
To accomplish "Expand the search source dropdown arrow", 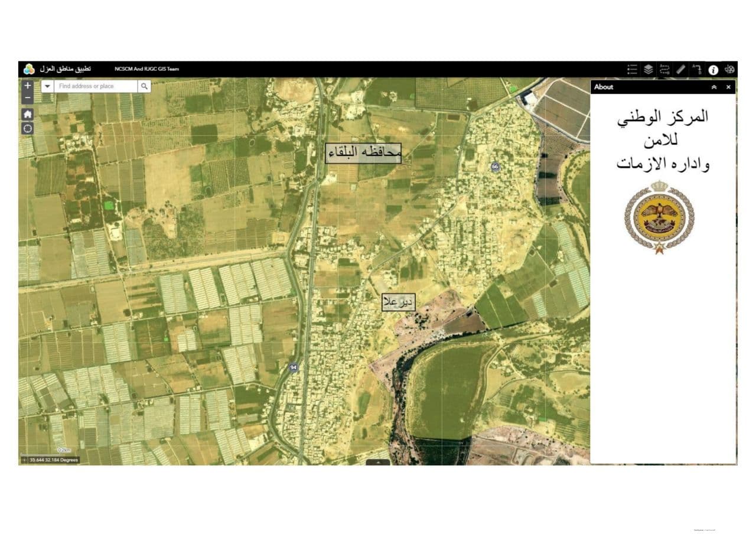I will tap(48, 86).
